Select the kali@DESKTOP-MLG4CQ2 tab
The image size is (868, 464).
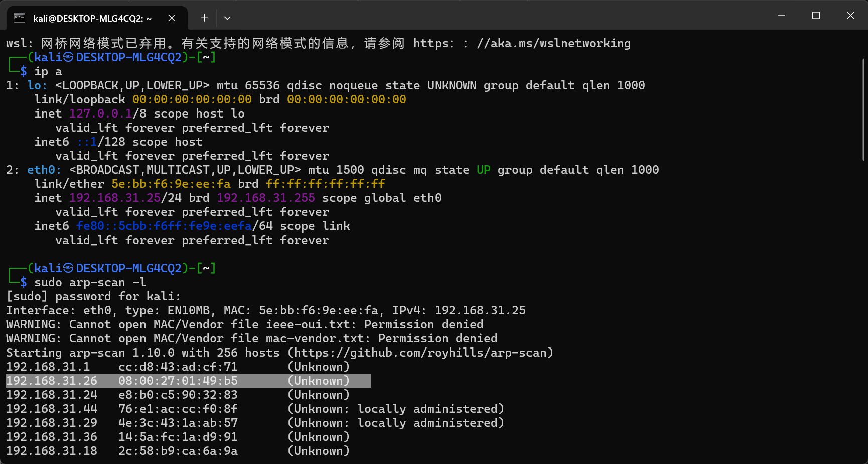(x=92, y=18)
